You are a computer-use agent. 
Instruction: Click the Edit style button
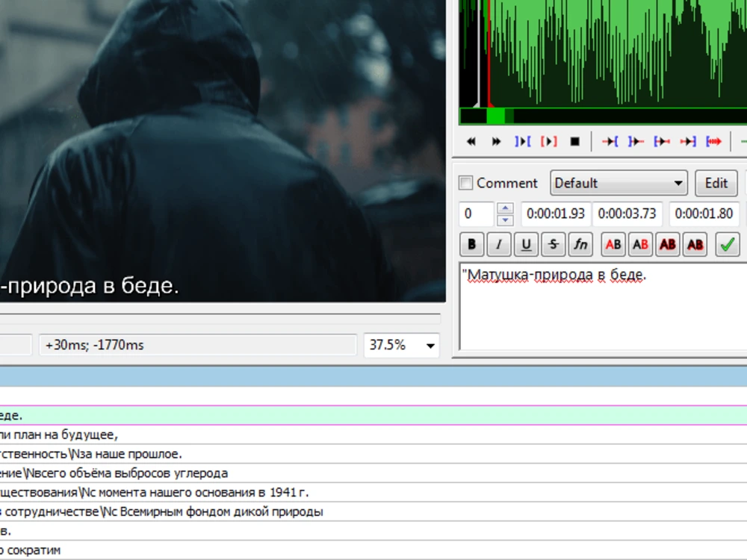716,183
